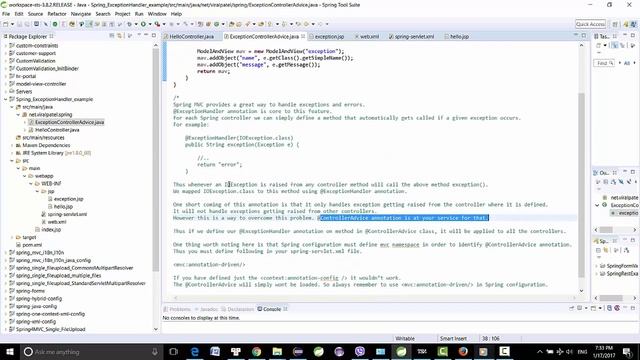Viewport: 640px width, 360px height.
Task: Open the External Tools run icon
Action: click(x=157, y=24)
